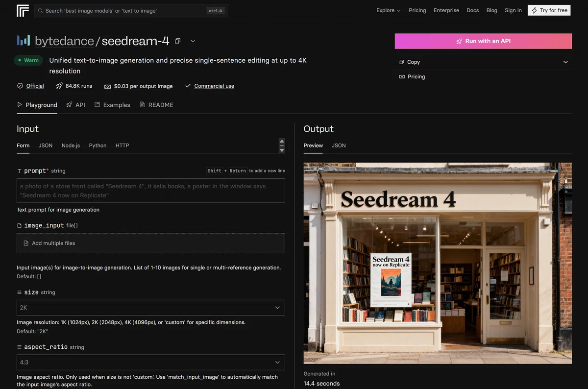Switch to the API tab
This screenshot has height=389, width=588.
click(x=76, y=105)
